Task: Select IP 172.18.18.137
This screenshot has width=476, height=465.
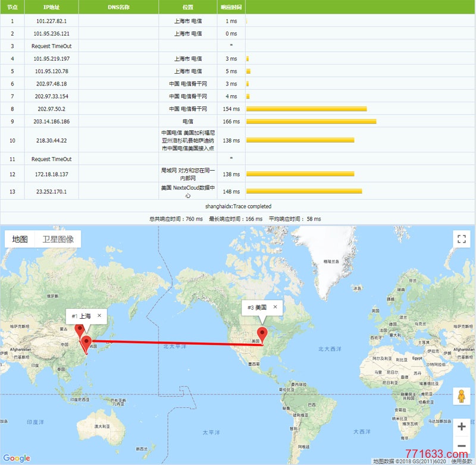Action: coord(51,174)
